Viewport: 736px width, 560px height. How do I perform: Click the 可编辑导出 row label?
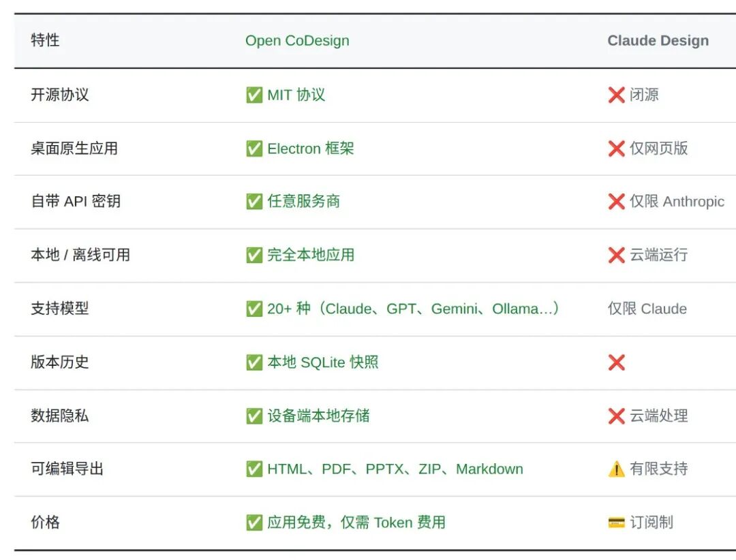(67, 469)
